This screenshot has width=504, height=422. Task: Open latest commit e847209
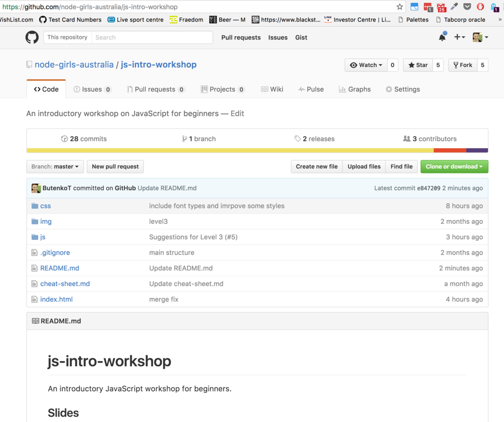[429, 188]
